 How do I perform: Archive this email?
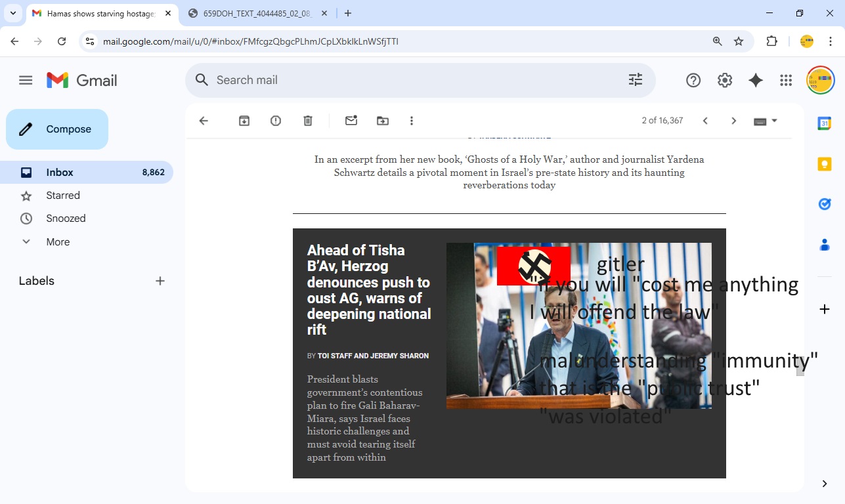pyautogui.click(x=244, y=121)
